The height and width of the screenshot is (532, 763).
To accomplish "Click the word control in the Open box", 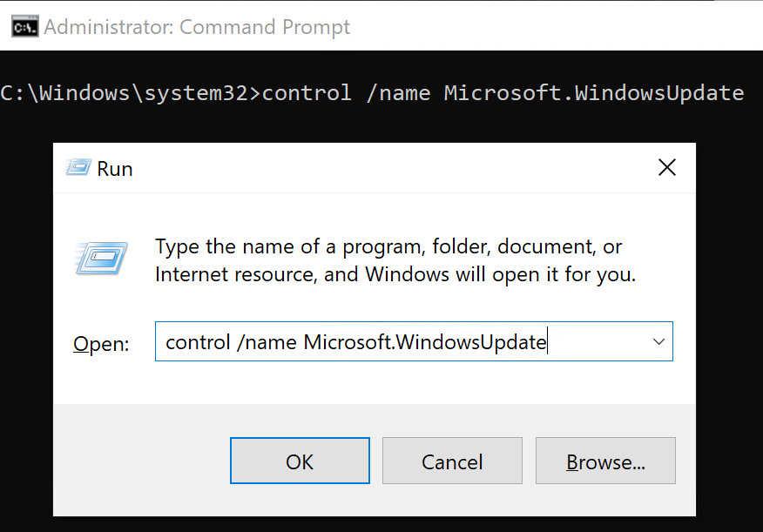I will click(x=198, y=342).
